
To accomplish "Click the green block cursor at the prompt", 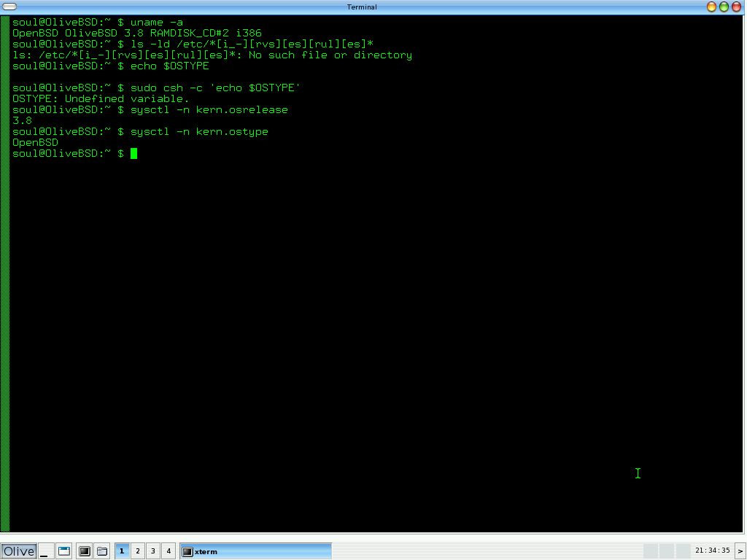I will (x=134, y=153).
